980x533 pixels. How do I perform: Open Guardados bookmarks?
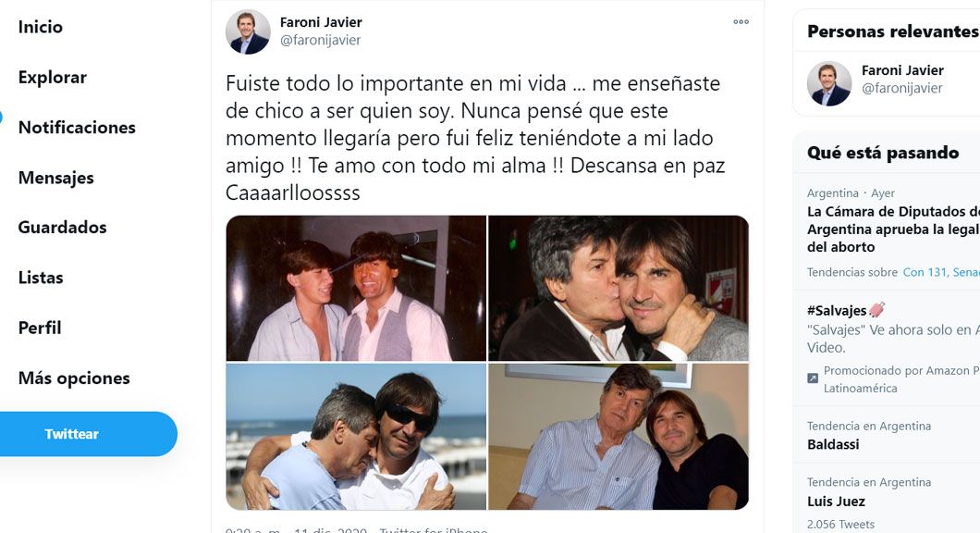click(x=63, y=228)
